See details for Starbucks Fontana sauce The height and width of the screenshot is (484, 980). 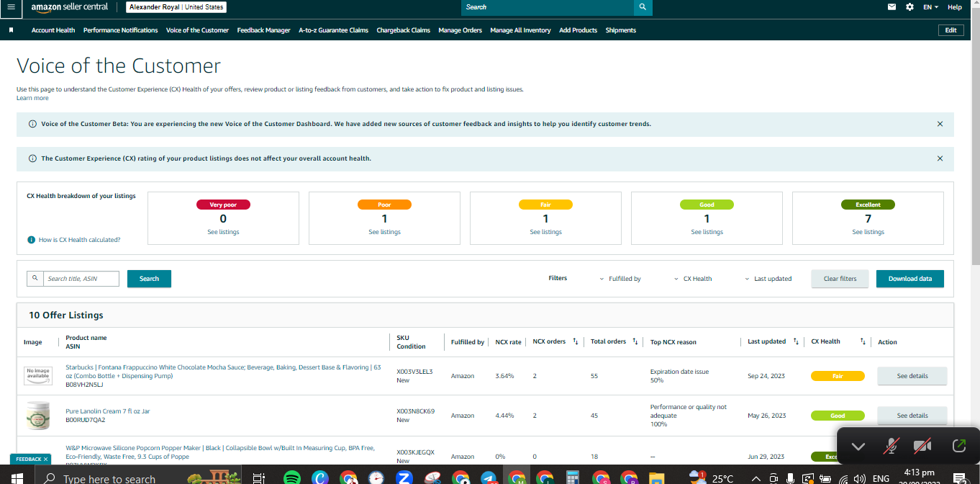point(912,376)
